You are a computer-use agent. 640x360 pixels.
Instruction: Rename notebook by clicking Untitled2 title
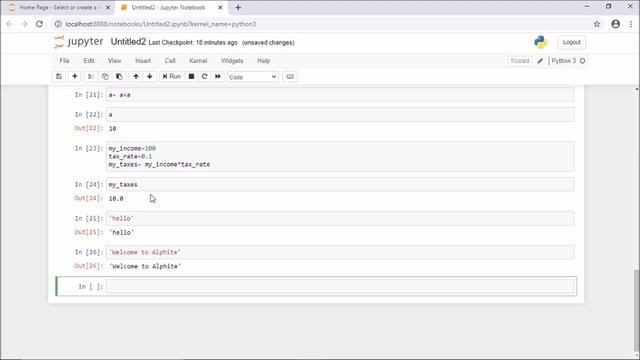(x=128, y=42)
